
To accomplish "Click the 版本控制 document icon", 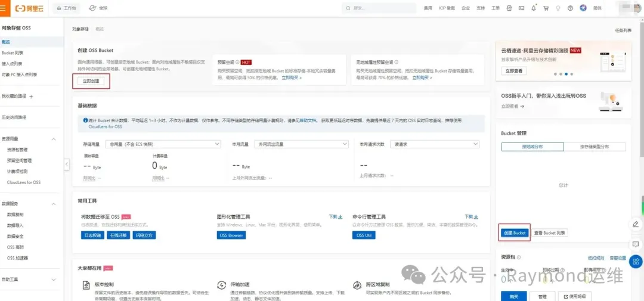I will (x=86, y=286).
